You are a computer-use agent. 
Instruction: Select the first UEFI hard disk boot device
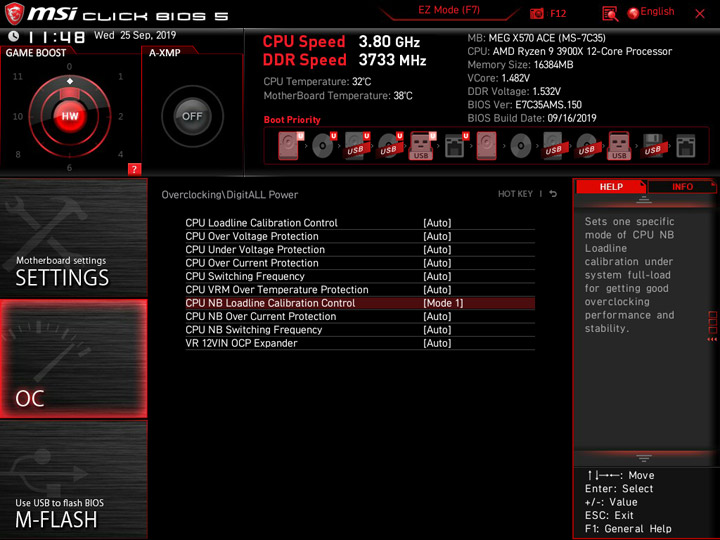(x=290, y=146)
